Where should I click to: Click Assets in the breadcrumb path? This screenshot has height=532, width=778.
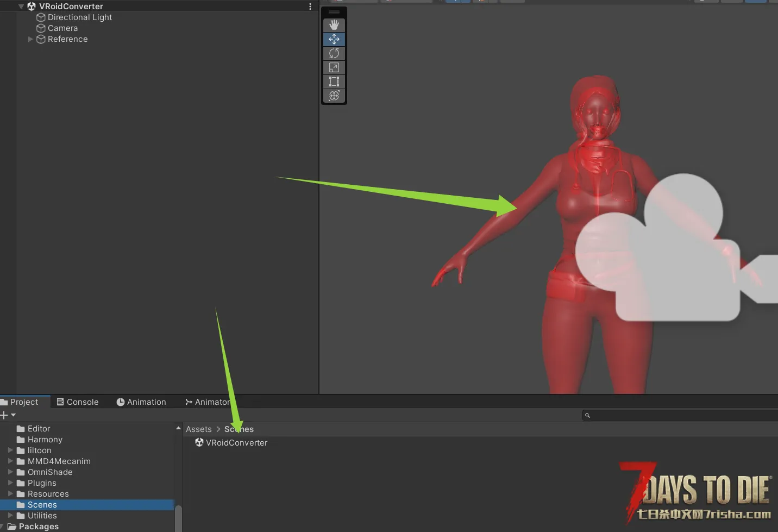click(x=199, y=429)
